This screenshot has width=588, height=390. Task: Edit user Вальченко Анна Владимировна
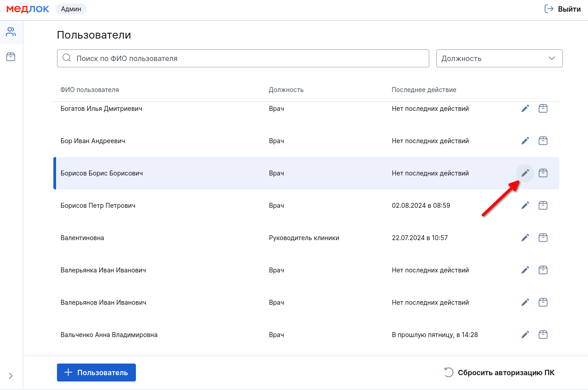pyautogui.click(x=525, y=335)
